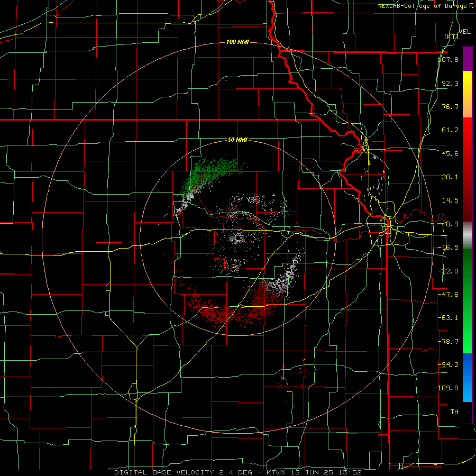Select the -94.2 legend value
476x476 pixels.
(448, 364)
